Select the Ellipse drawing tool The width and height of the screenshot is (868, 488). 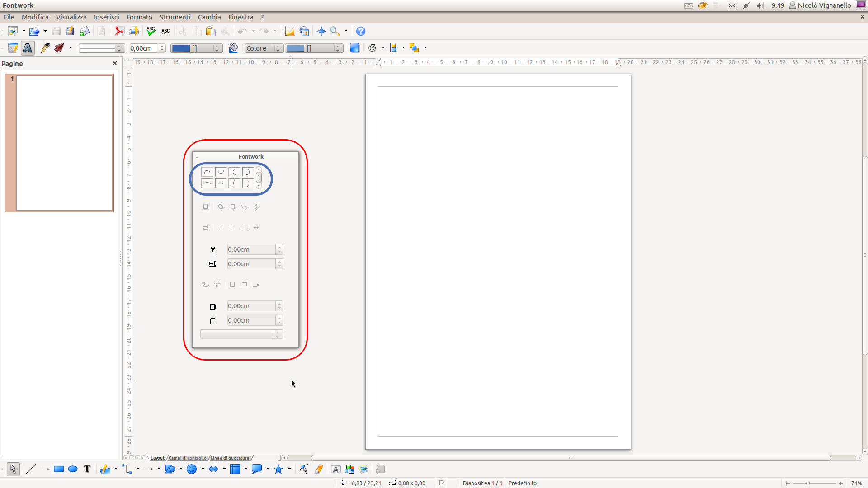pyautogui.click(x=73, y=469)
